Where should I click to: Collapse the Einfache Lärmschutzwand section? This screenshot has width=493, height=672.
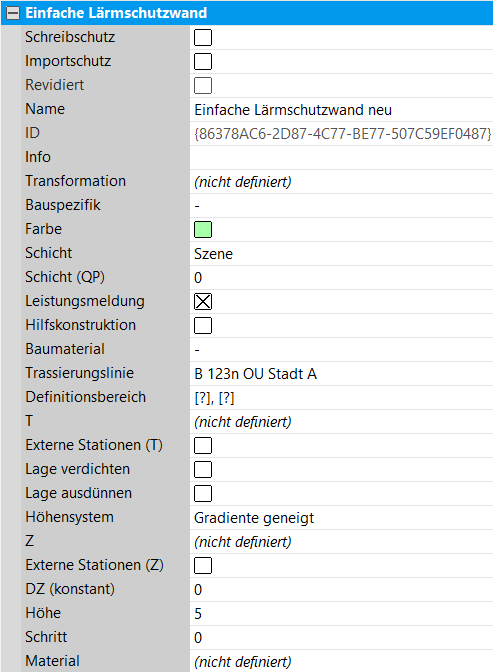coord(13,13)
